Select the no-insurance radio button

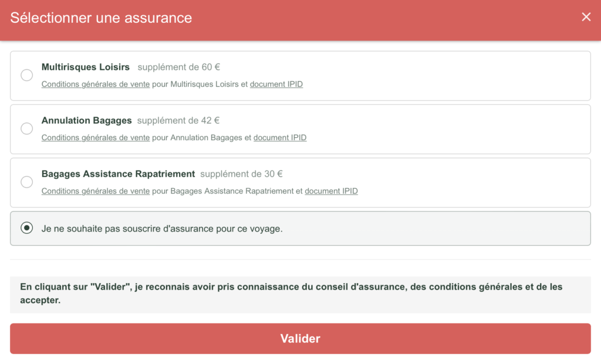(x=27, y=228)
